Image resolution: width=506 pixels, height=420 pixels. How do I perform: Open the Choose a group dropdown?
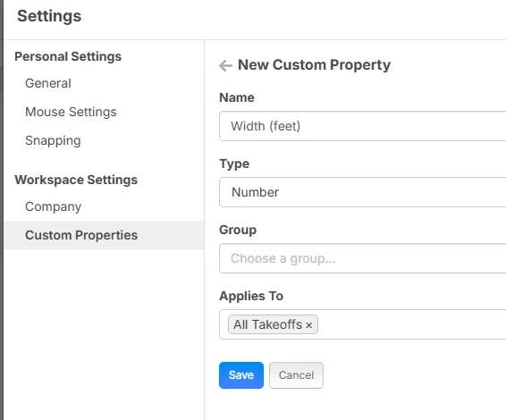click(x=362, y=258)
